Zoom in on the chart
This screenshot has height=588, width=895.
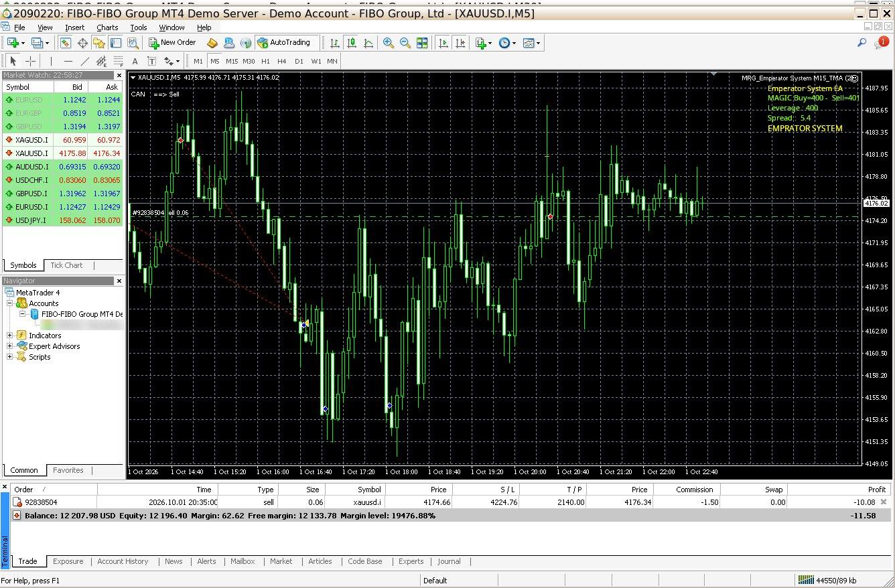388,43
